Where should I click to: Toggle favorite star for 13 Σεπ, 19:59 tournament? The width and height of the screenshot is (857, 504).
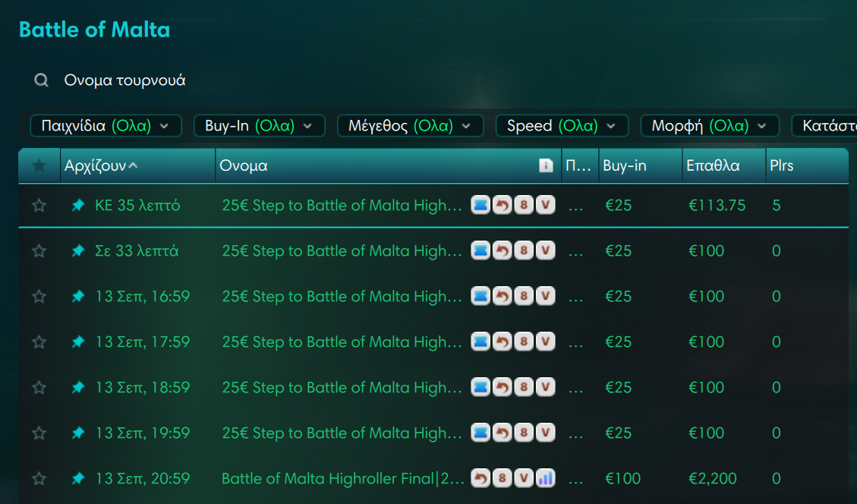[39, 433]
